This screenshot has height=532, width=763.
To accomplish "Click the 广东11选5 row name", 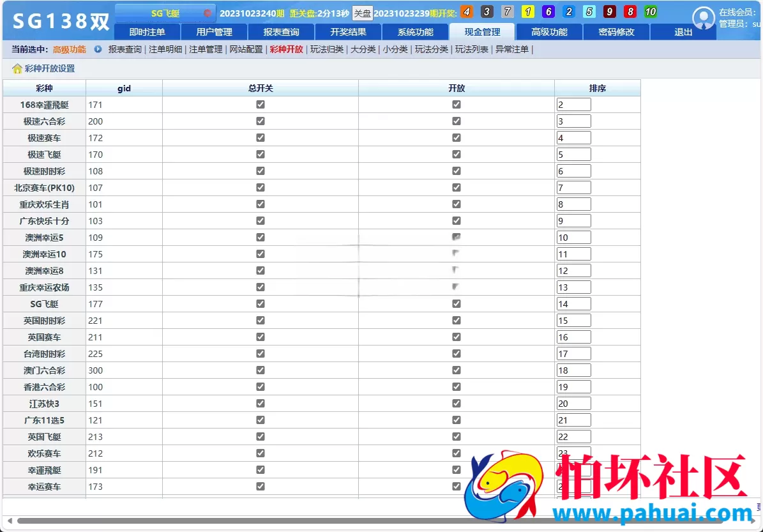I will (x=44, y=420).
